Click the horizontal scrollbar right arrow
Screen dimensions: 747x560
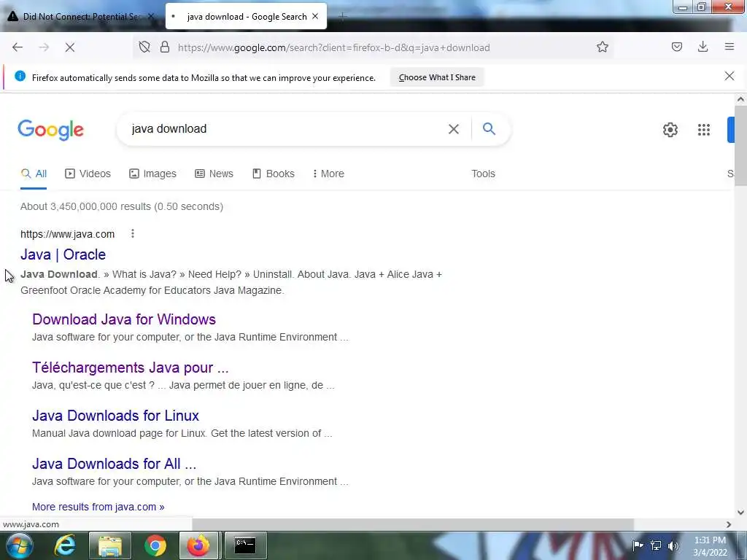(x=728, y=524)
